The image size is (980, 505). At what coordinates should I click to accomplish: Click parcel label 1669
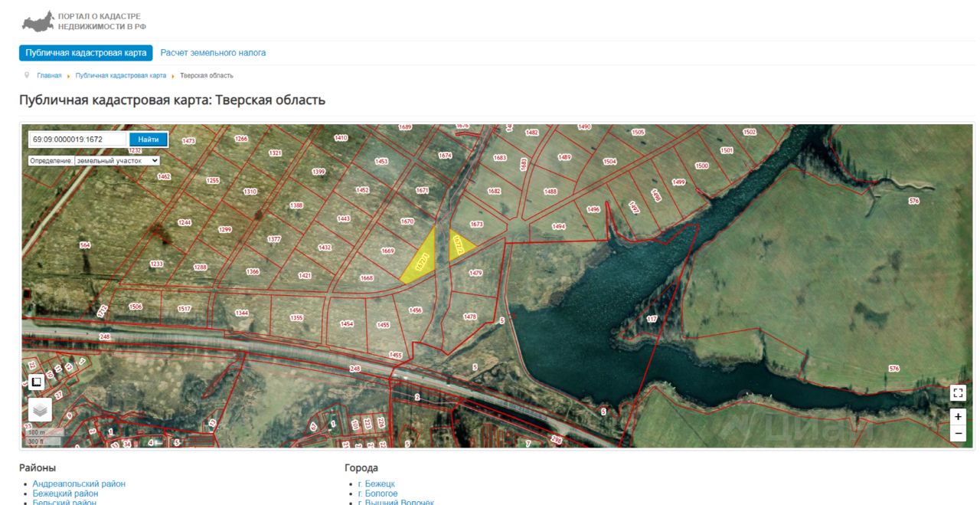click(387, 251)
